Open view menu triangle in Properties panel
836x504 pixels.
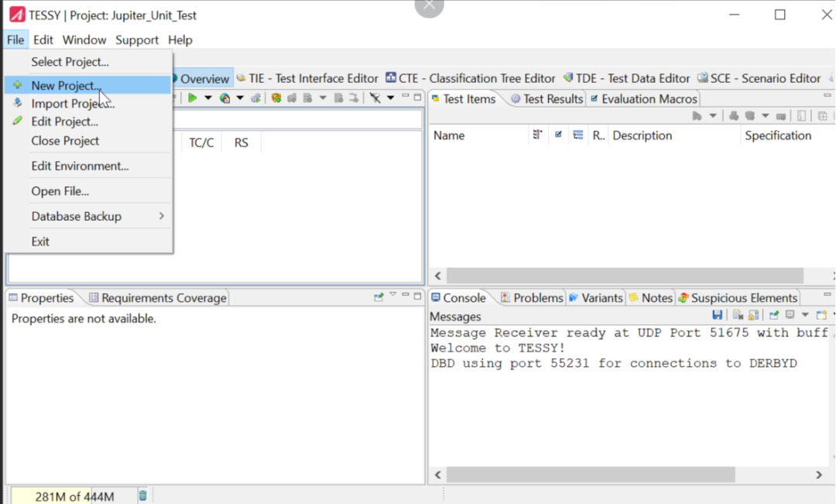pyautogui.click(x=393, y=294)
